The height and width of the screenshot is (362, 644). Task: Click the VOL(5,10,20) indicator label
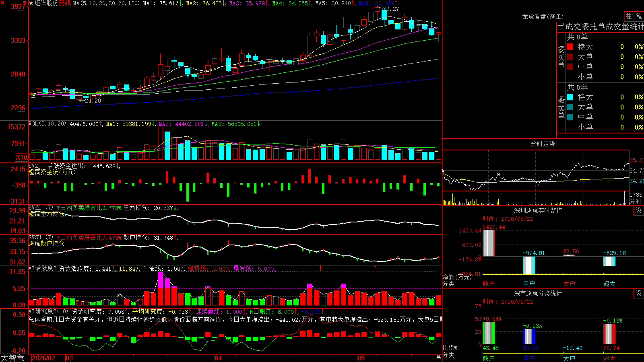click(47, 124)
